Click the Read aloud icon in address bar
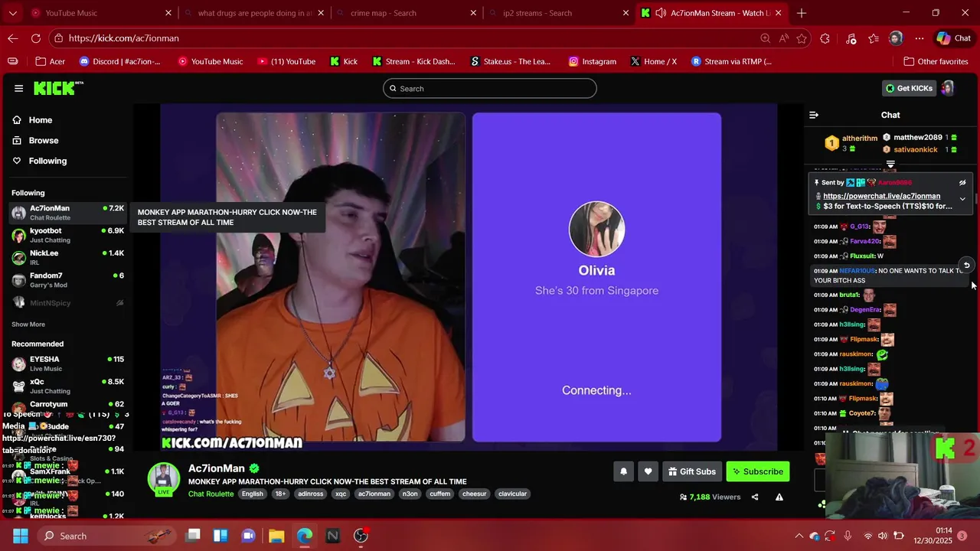The image size is (980, 551). pyautogui.click(x=783, y=38)
